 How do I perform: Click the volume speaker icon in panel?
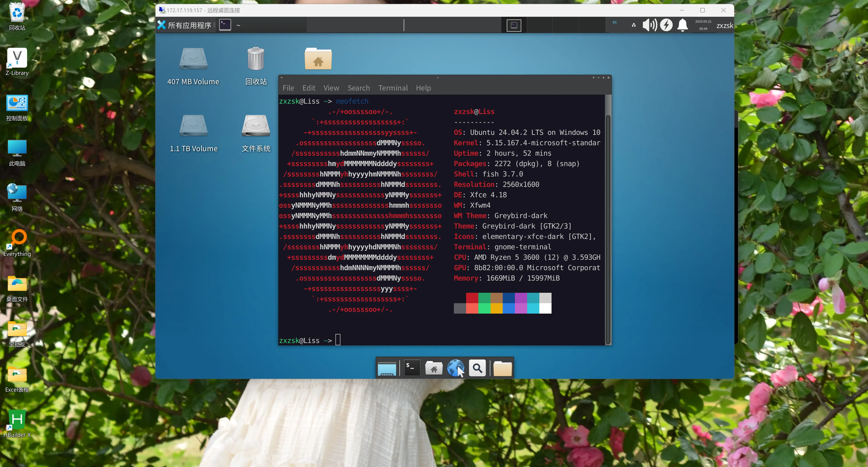[x=649, y=25]
